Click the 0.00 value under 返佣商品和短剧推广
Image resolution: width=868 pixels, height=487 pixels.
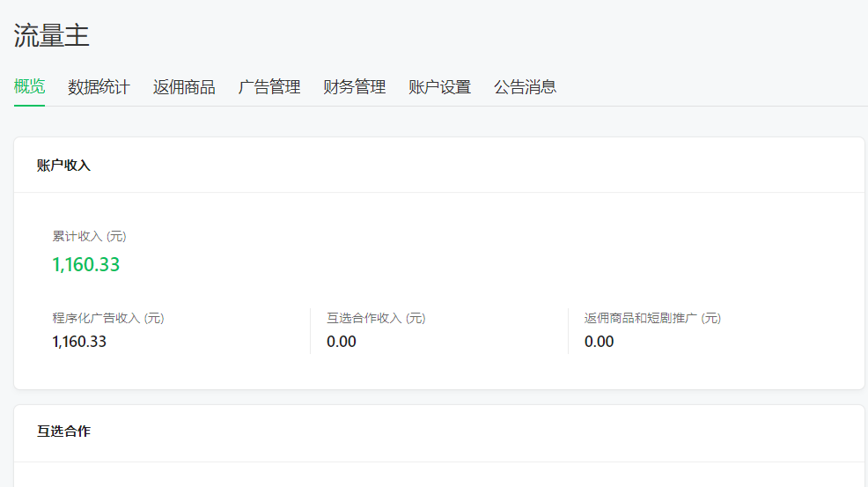point(599,342)
